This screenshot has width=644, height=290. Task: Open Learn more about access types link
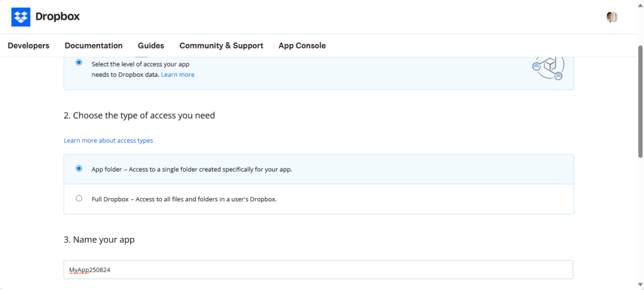click(108, 140)
